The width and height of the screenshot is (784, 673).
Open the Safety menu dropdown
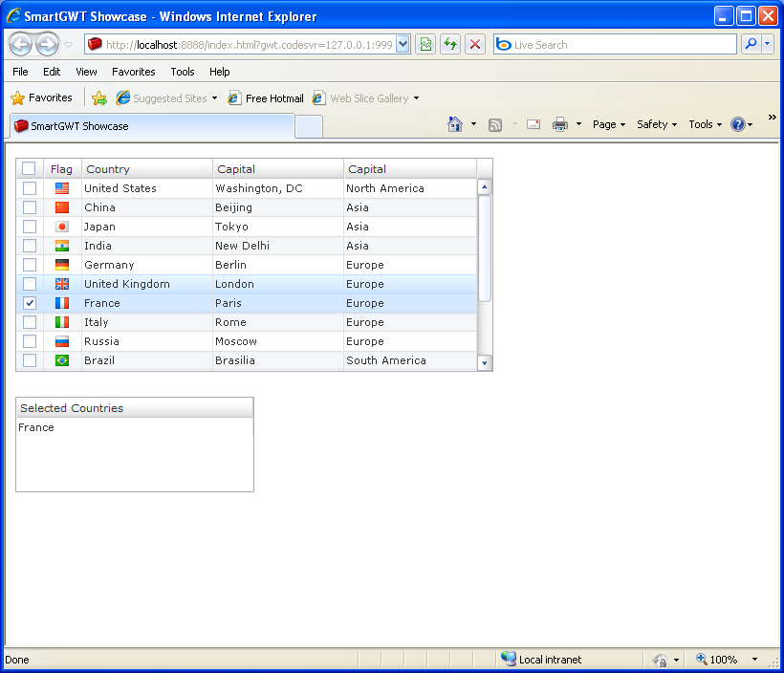pyautogui.click(x=657, y=124)
